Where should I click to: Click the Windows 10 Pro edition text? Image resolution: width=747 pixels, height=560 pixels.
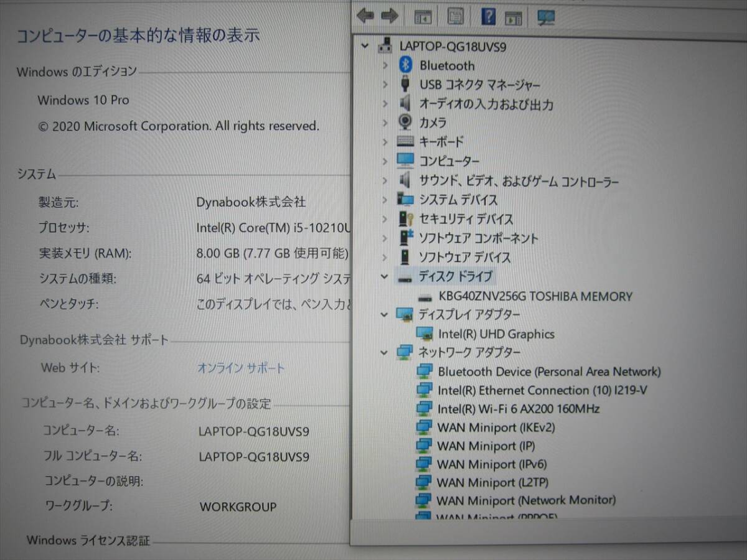point(83,100)
